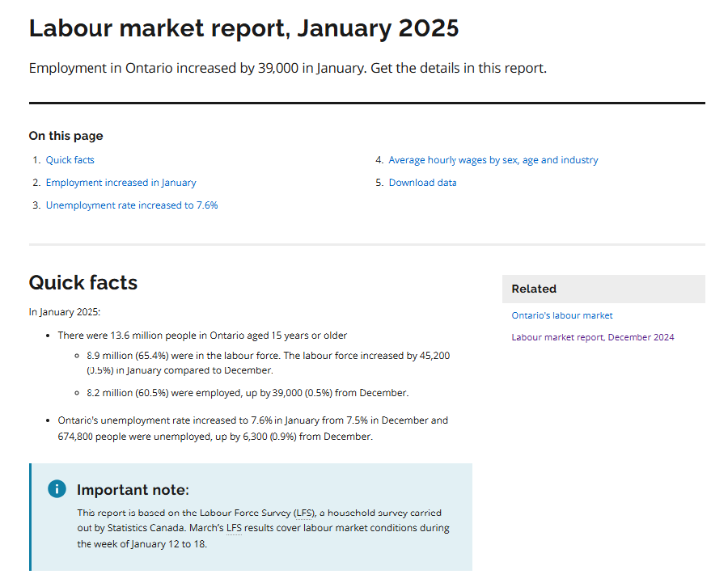Click the Important note heading text
The width and height of the screenshot is (728, 587).
pyautogui.click(x=133, y=490)
